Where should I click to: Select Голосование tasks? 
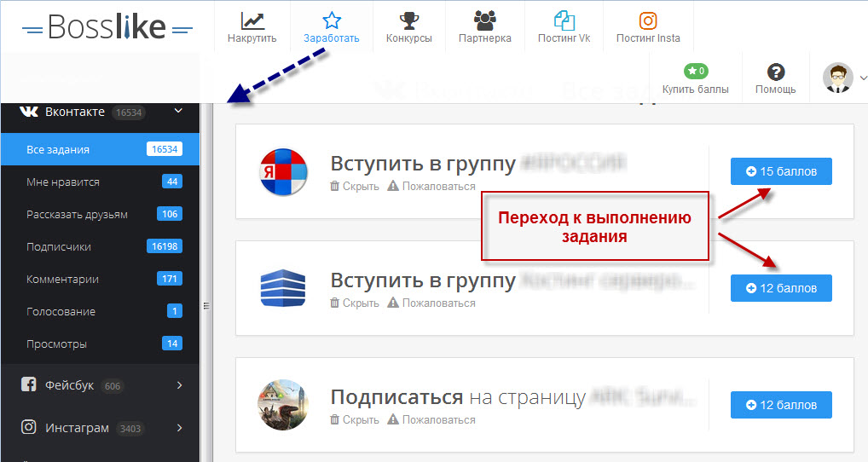[x=101, y=311]
